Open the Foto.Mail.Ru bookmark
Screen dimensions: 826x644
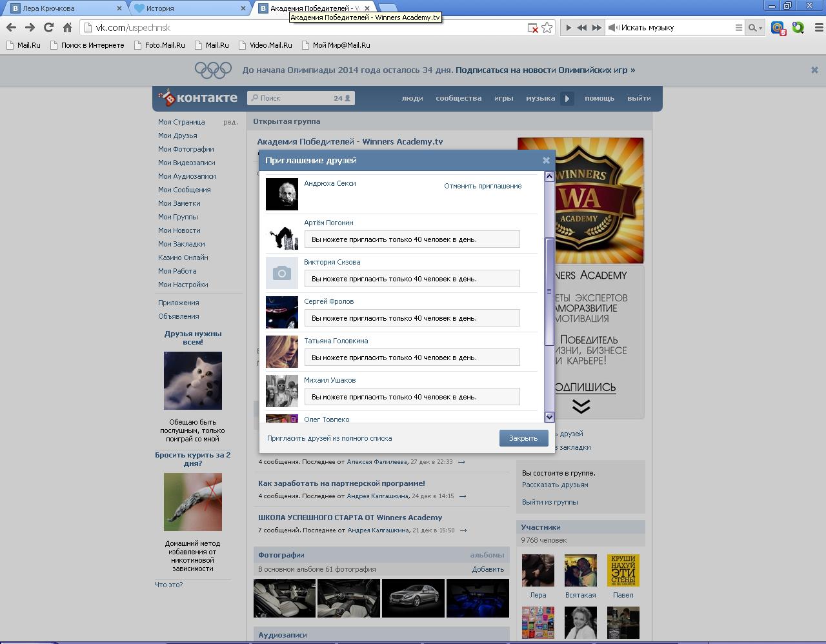(159, 45)
